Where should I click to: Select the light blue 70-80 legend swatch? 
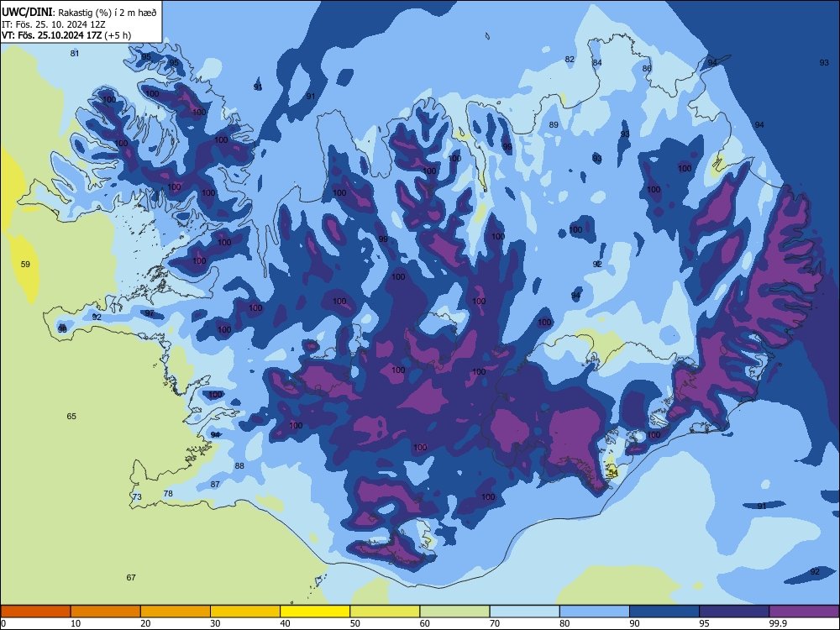[524, 612]
